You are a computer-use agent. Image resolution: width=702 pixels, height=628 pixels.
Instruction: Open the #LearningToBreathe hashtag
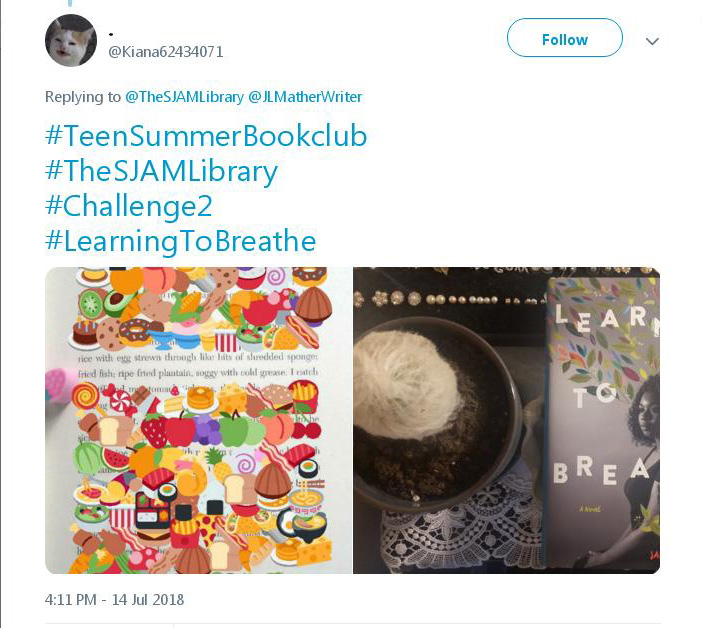181,241
